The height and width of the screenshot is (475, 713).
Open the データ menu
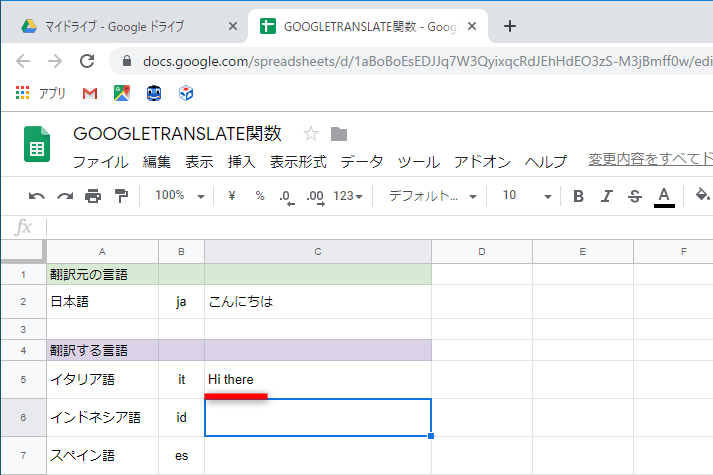tap(362, 161)
